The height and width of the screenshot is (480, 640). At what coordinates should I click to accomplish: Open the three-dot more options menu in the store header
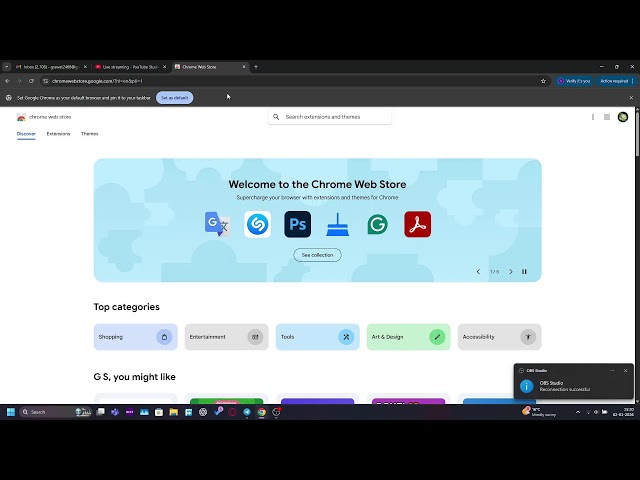593,117
